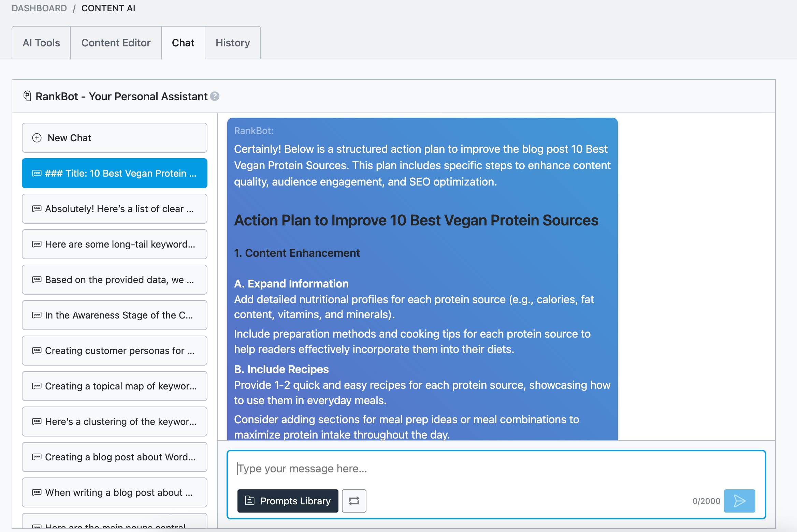Click chat icon beside 'Absolutely! Here's a list'
The width and height of the screenshot is (797, 532).
37,209
